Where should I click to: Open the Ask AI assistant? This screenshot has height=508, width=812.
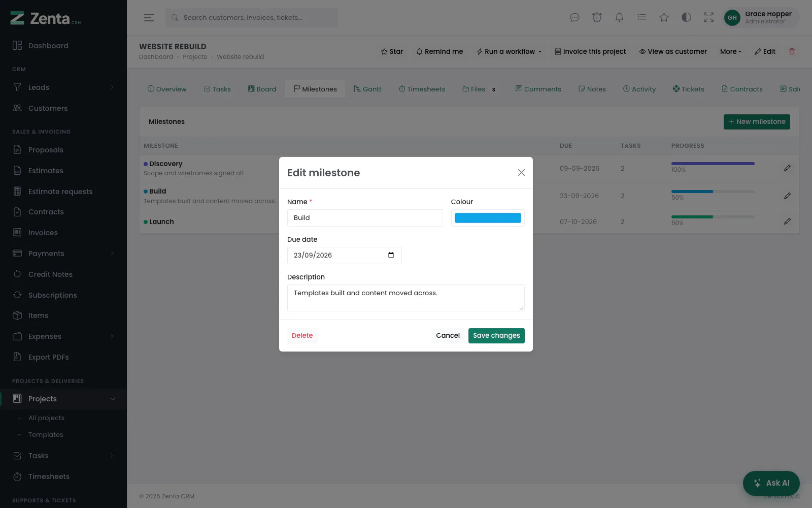coord(771,483)
